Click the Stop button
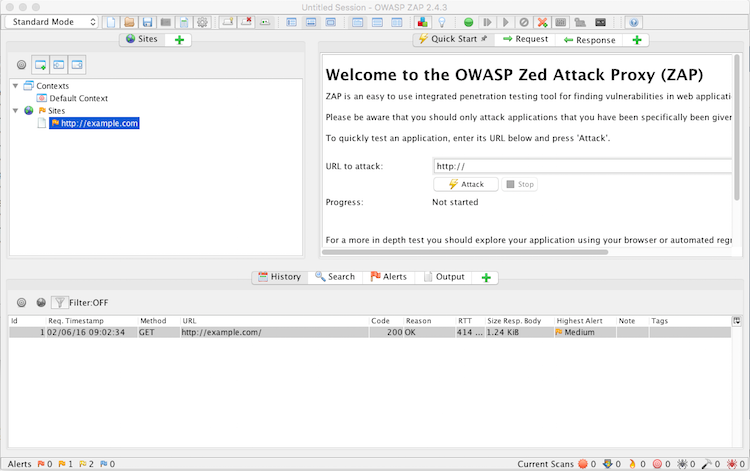750x471 pixels. (x=519, y=185)
